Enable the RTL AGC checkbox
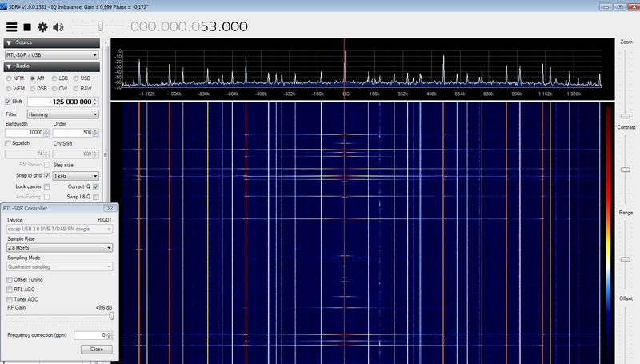This screenshot has height=364, width=640. pyautogui.click(x=10, y=290)
